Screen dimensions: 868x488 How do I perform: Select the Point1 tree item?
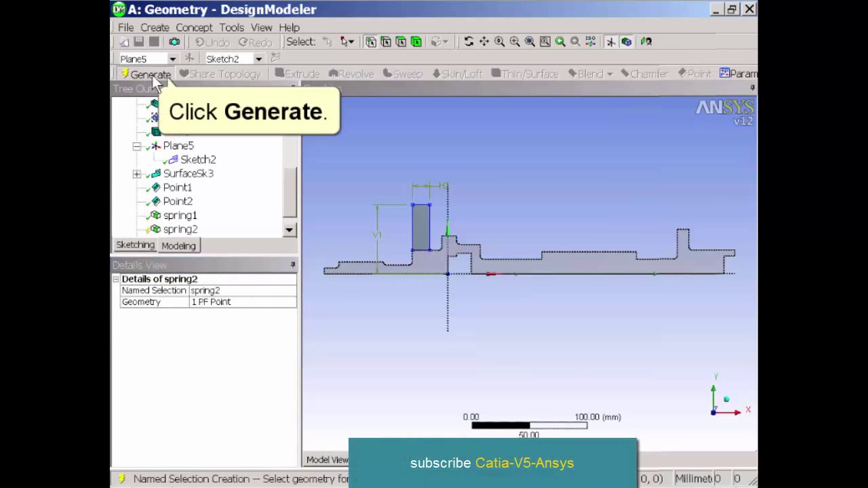click(x=177, y=188)
